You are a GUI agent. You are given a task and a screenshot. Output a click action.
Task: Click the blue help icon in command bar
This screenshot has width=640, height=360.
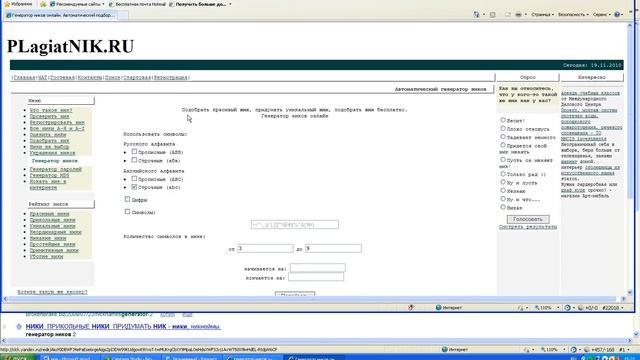pyautogui.click(x=617, y=14)
